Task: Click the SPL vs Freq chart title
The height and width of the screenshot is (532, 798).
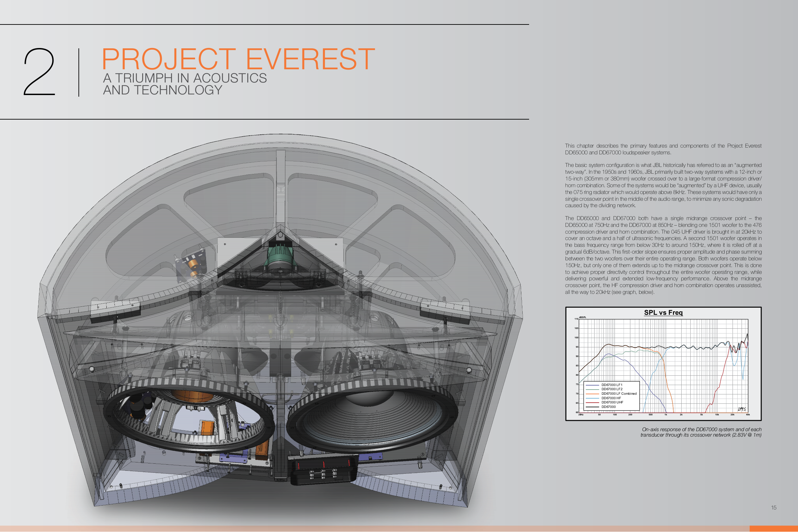Action: 663,313
